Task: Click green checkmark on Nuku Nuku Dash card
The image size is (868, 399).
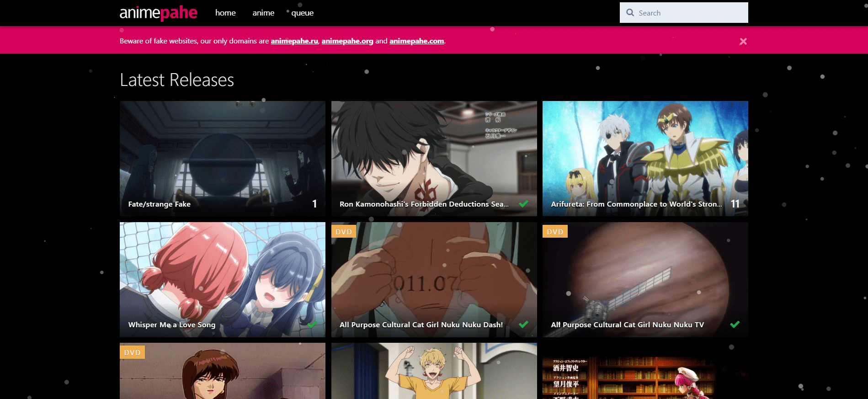Action: click(523, 325)
